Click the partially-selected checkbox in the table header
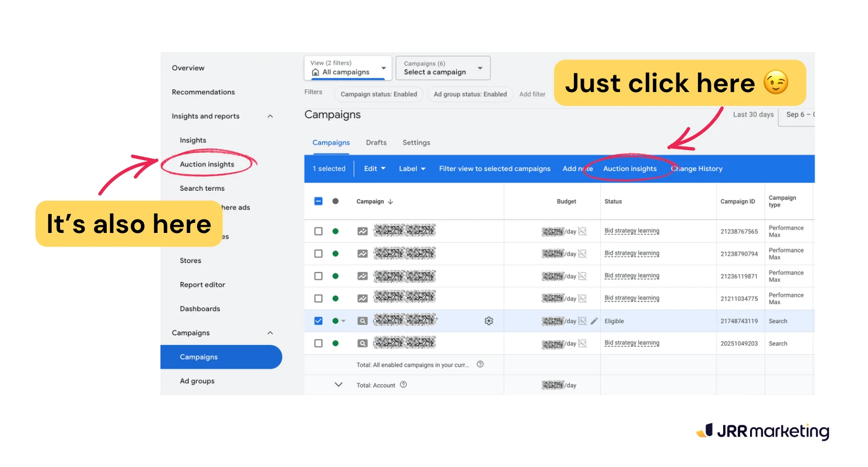 tap(318, 201)
